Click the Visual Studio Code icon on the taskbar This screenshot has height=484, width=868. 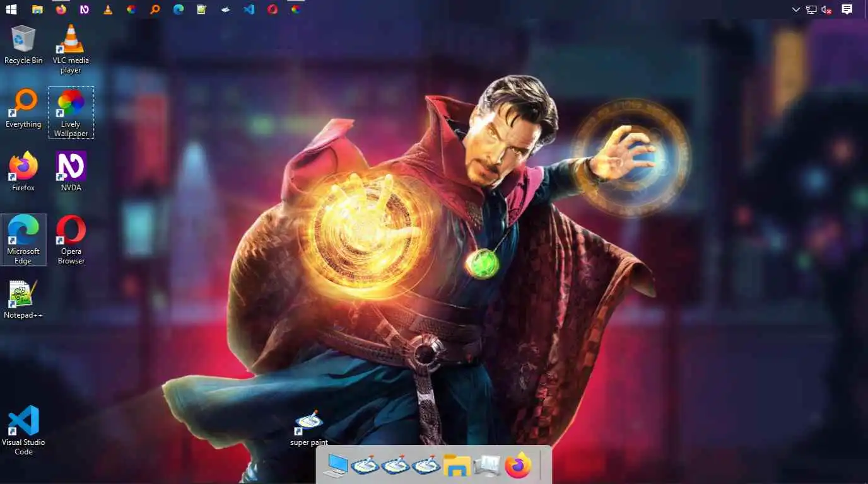[x=249, y=9]
